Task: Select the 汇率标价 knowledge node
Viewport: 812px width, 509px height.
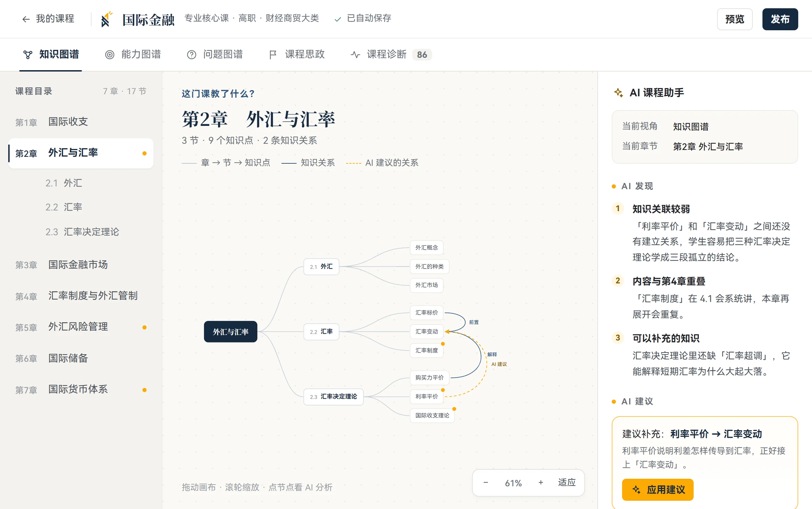Action: pos(427,313)
